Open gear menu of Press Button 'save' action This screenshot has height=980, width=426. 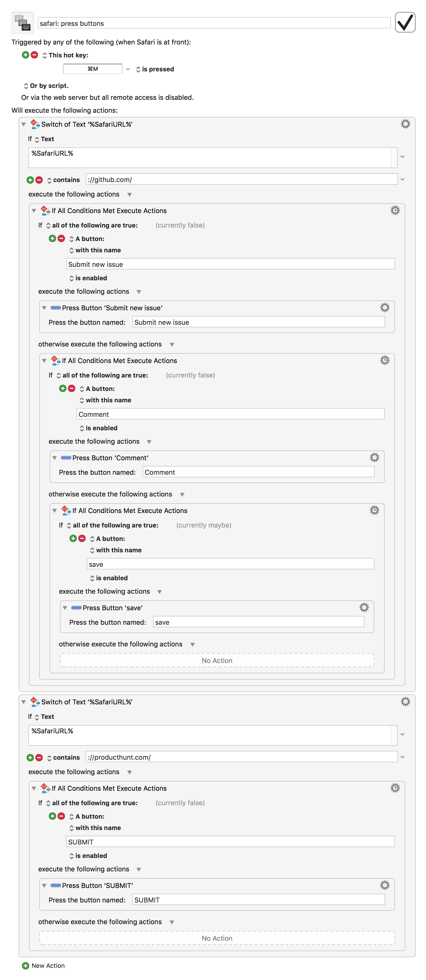pyautogui.click(x=364, y=607)
